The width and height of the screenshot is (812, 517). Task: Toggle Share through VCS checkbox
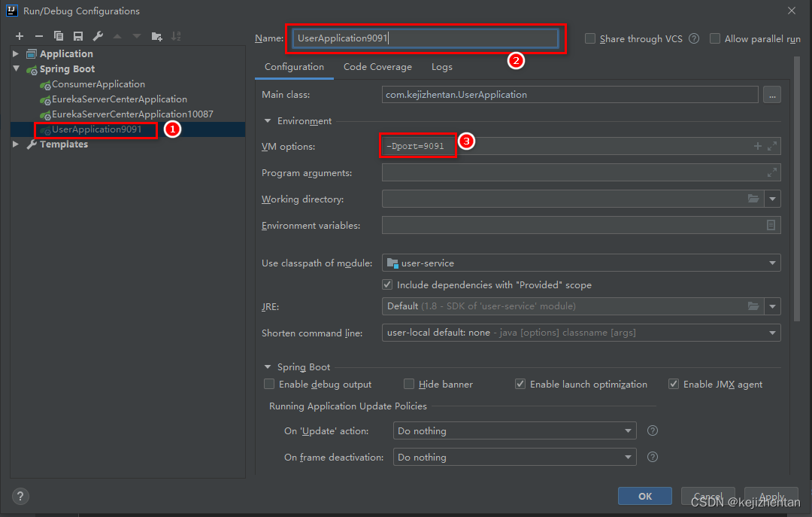[590, 38]
